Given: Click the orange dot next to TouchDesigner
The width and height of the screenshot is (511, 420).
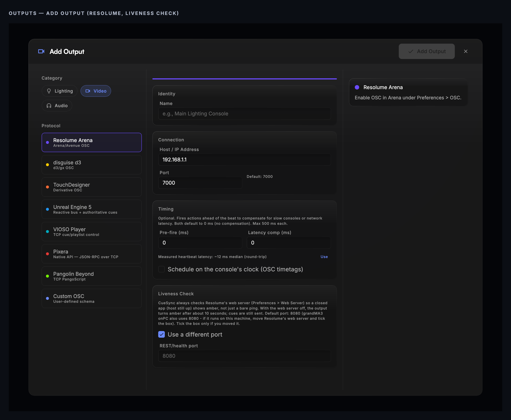Looking at the screenshot, I should click(x=47, y=187).
